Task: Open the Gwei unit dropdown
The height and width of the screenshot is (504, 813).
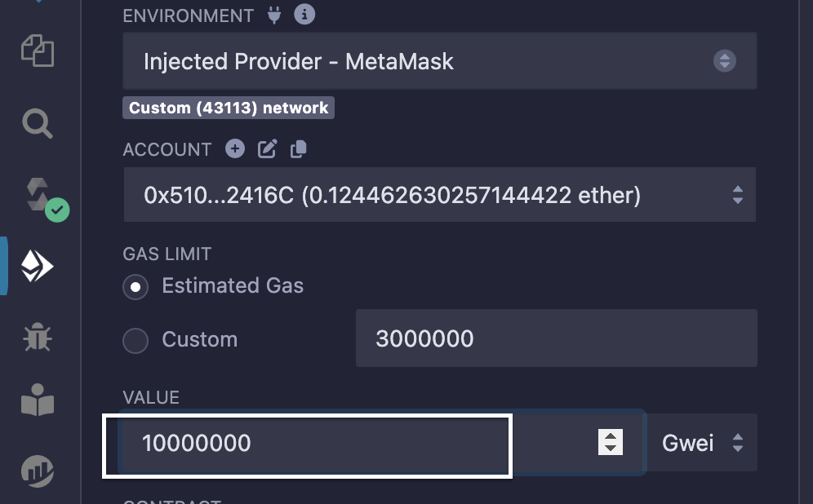Action: pos(702,443)
